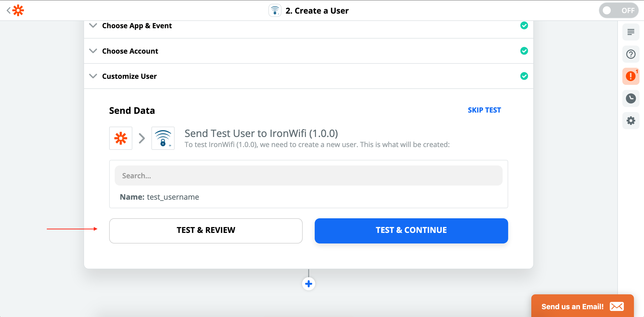Select the IronWifi app icon

point(163,138)
